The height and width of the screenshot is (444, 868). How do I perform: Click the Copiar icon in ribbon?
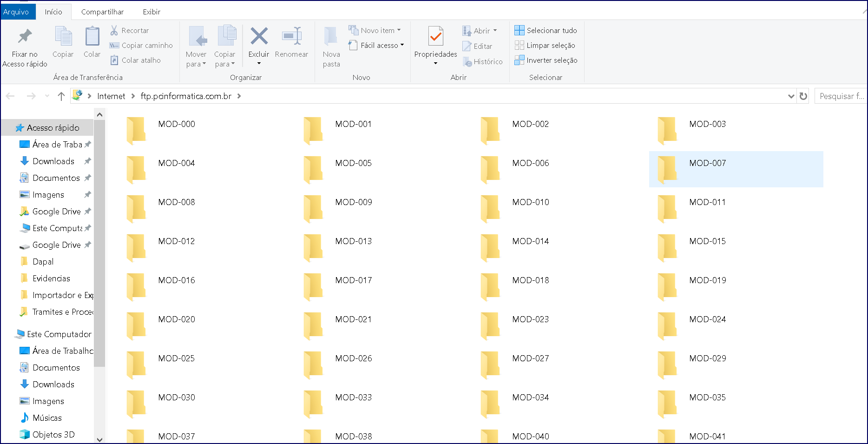pos(63,36)
